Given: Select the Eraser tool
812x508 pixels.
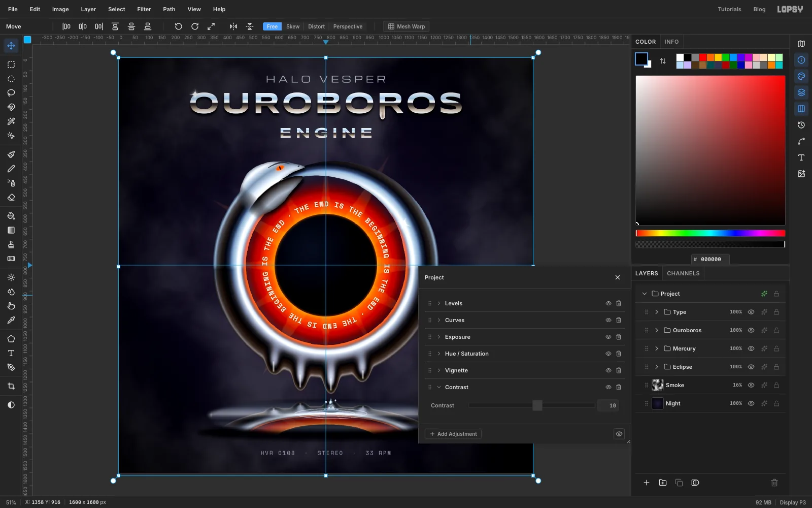Looking at the screenshot, I should tap(11, 197).
